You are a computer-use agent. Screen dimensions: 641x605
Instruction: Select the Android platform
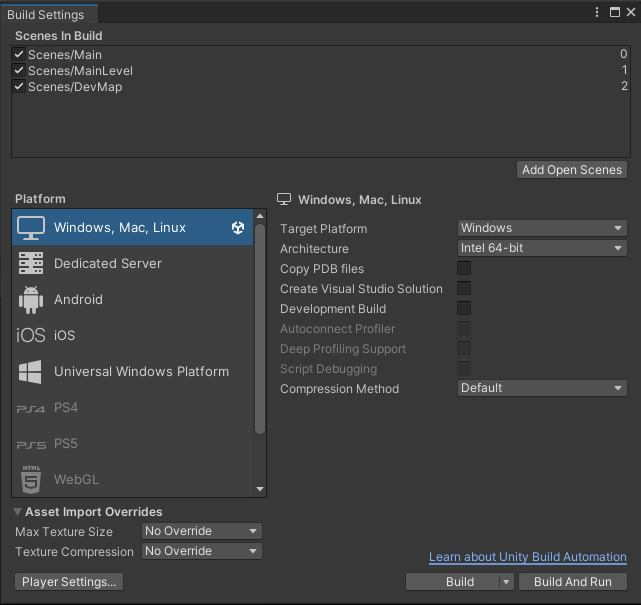tap(132, 300)
